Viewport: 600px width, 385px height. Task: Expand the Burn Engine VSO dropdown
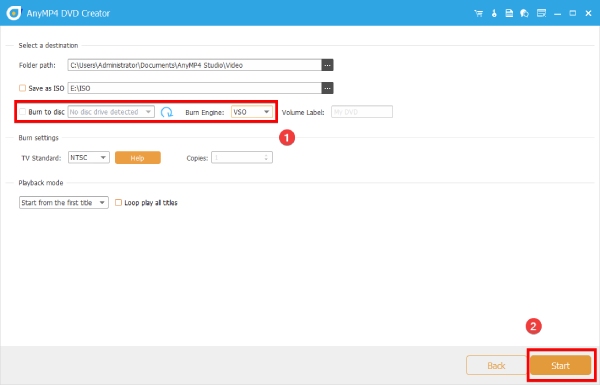click(251, 112)
